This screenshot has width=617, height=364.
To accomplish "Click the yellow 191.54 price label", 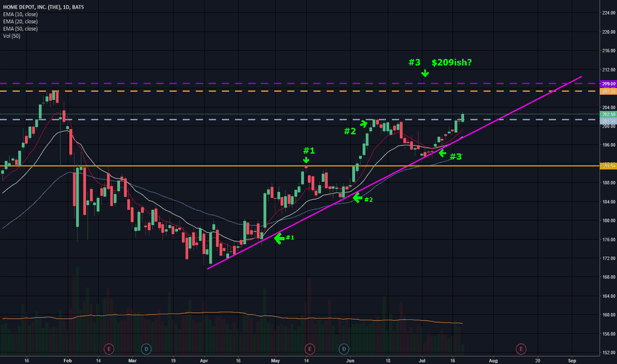I will tap(608, 166).
